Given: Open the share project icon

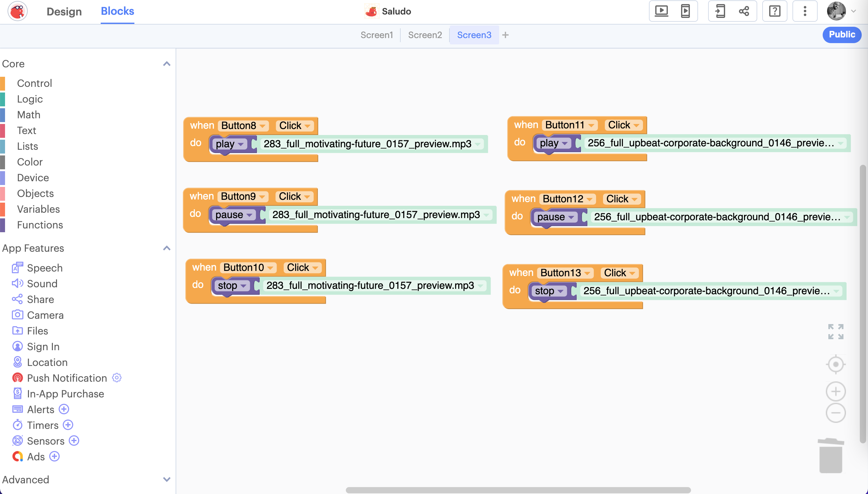Looking at the screenshot, I should point(744,11).
